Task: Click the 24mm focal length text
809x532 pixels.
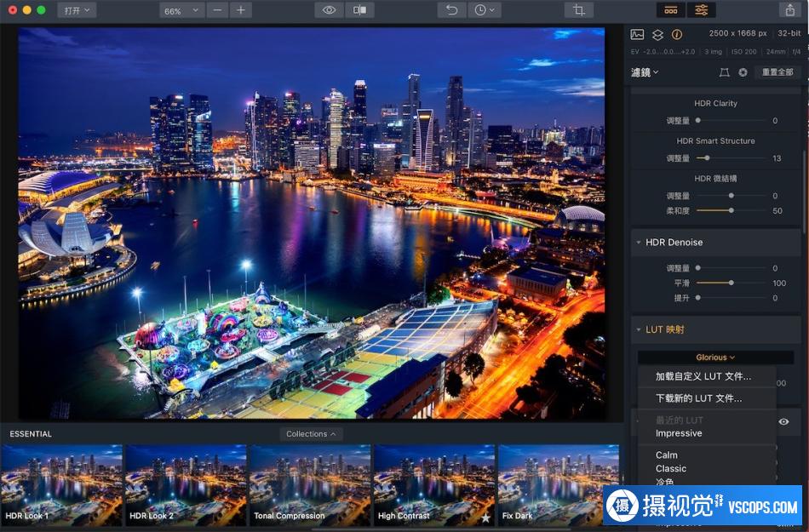Action: coord(776,52)
